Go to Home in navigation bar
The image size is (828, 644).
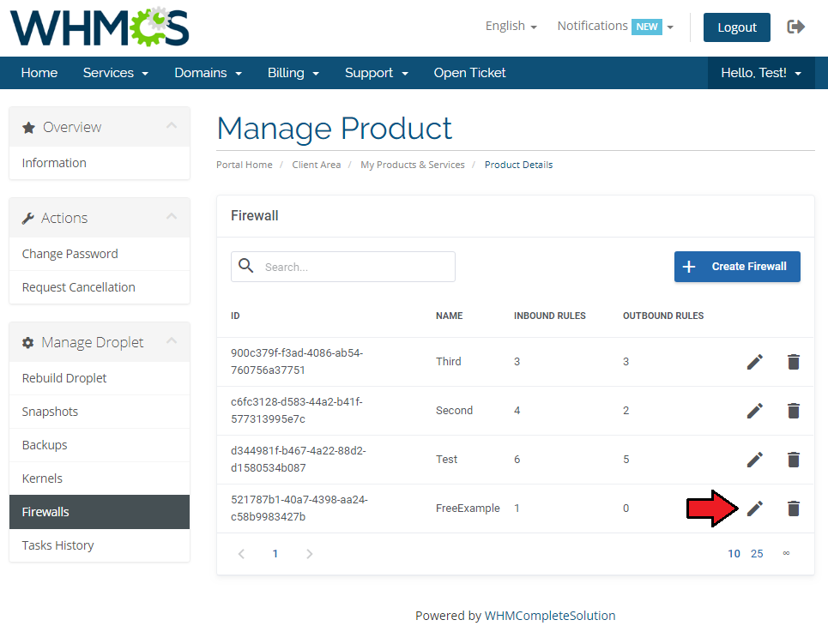(x=39, y=73)
